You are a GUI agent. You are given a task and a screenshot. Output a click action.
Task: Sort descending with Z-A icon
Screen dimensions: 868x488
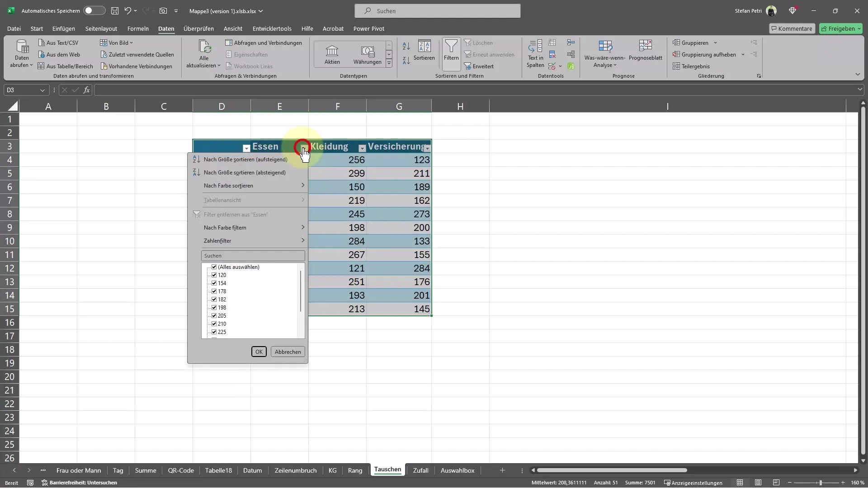(406, 60)
